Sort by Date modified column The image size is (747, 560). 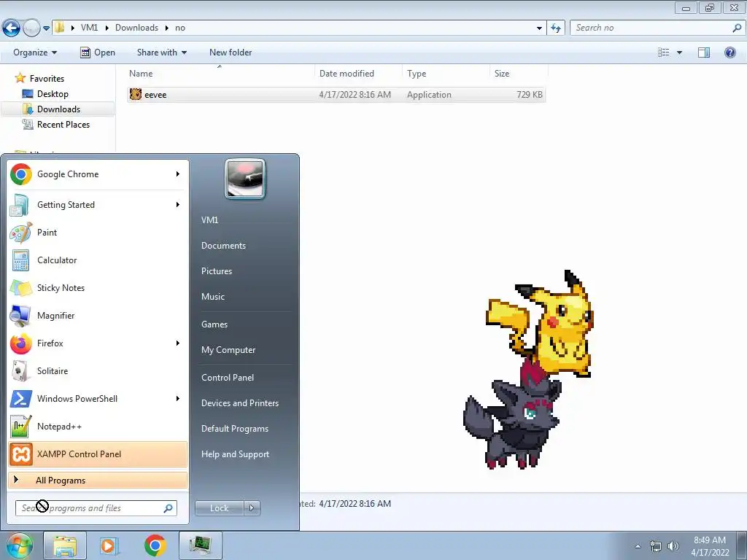(358, 74)
